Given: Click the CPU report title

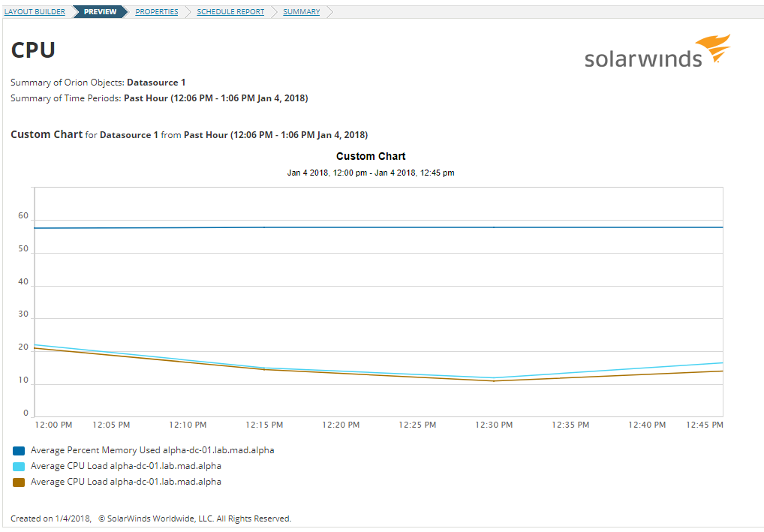Looking at the screenshot, I should [33, 50].
